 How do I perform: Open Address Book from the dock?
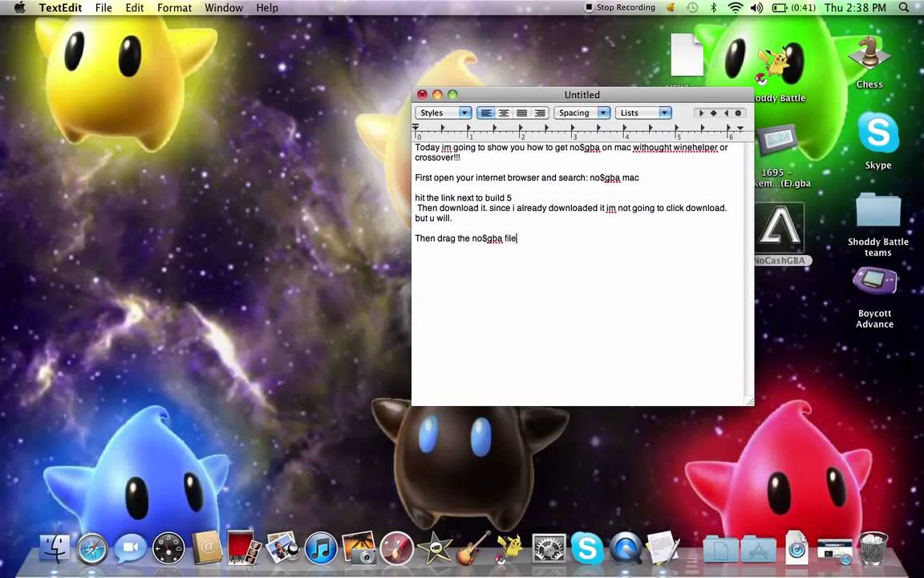pyautogui.click(x=207, y=548)
